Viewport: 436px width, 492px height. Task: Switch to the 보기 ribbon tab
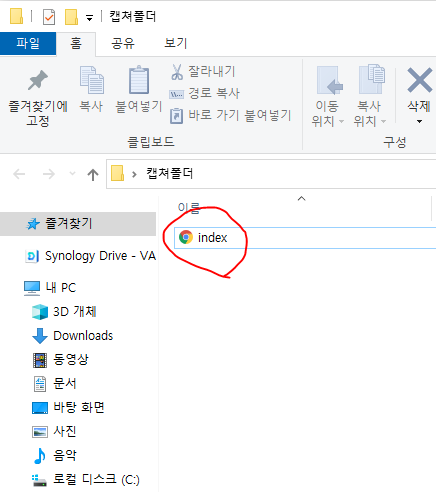click(176, 43)
